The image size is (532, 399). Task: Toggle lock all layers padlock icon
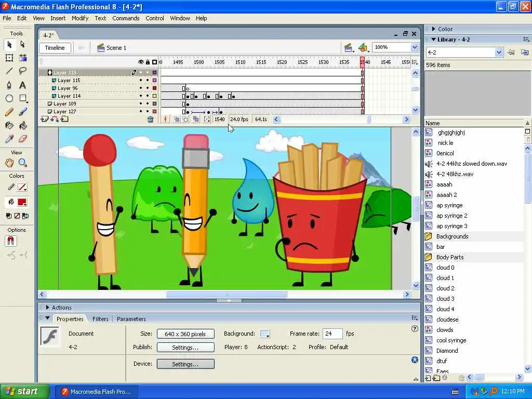pyautogui.click(x=148, y=62)
